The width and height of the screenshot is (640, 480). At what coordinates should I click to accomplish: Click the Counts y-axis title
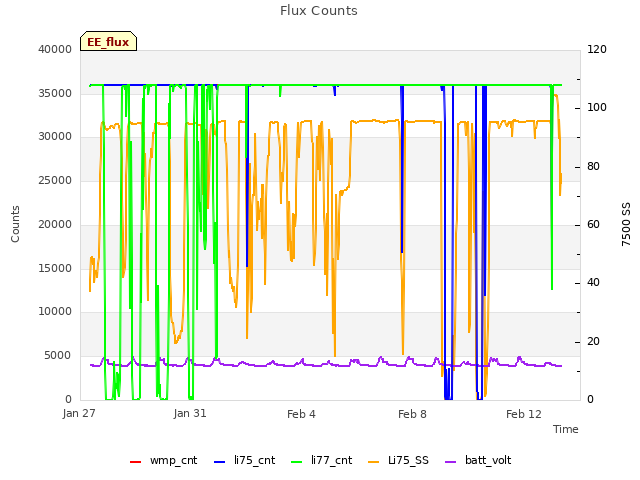[x=15, y=224]
